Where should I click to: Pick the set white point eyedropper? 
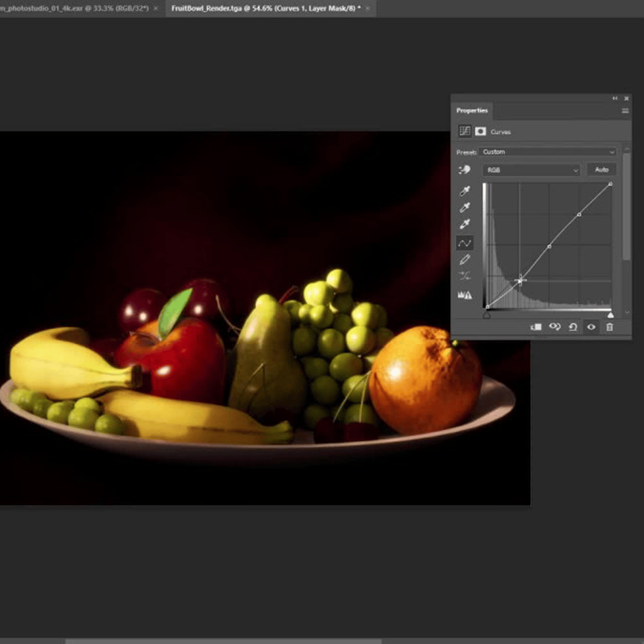click(x=465, y=224)
